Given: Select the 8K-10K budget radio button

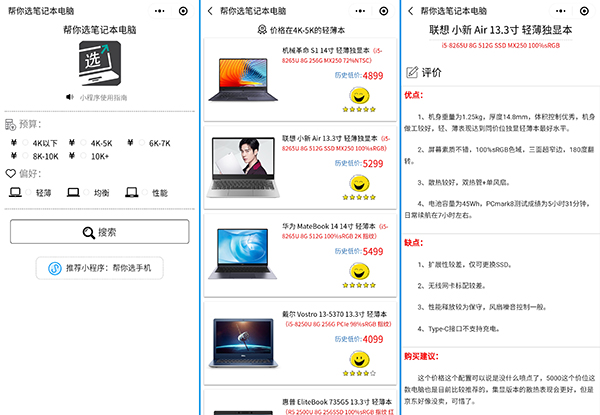Looking at the screenshot, I should pos(25,156).
